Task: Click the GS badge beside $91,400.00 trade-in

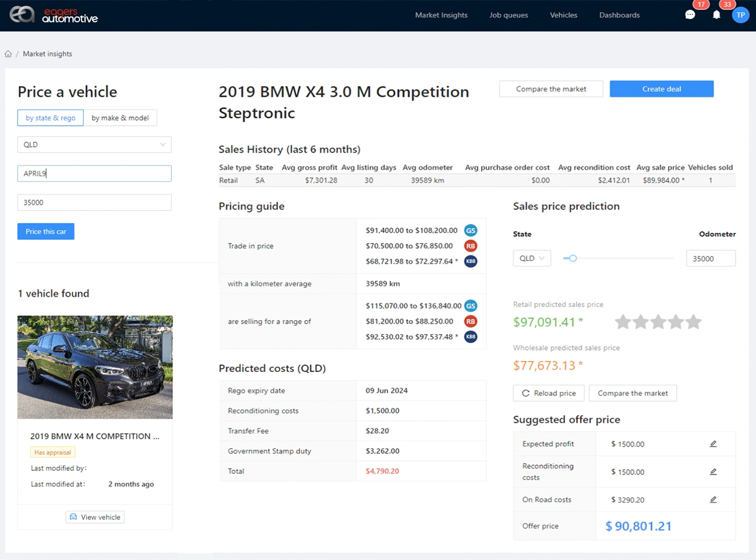Action: (x=471, y=231)
